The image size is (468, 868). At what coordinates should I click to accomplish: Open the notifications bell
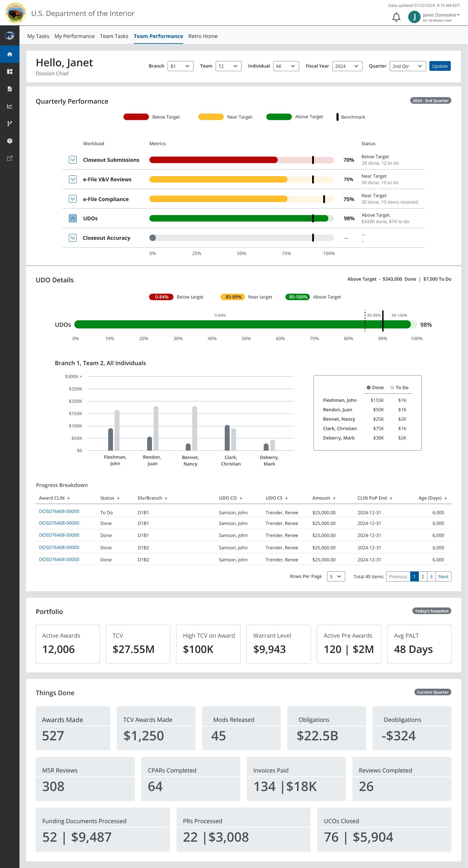(397, 17)
